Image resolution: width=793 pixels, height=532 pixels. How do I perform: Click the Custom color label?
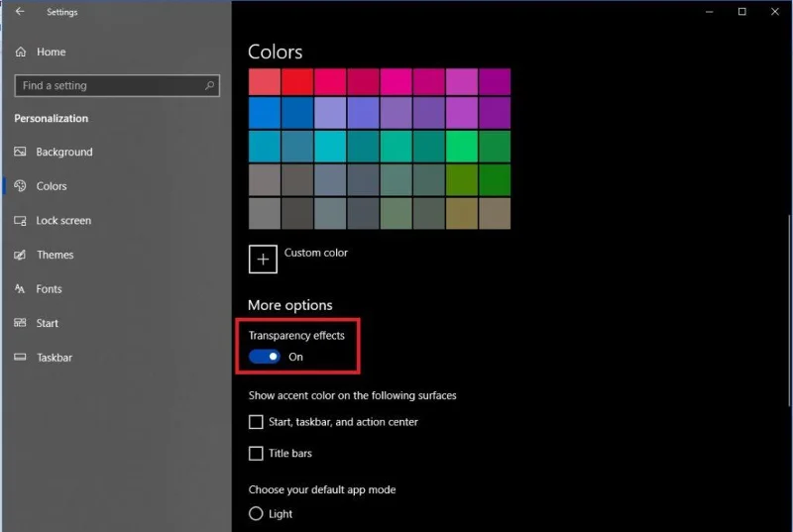click(316, 253)
